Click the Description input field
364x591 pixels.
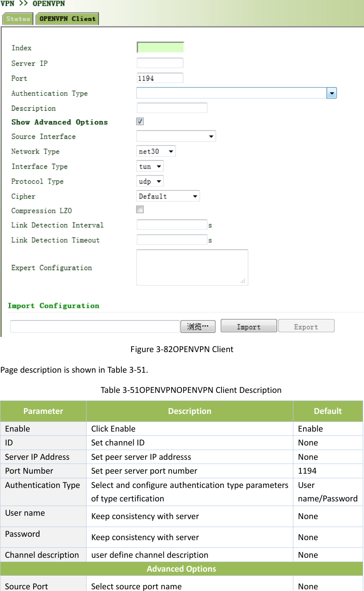point(171,107)
